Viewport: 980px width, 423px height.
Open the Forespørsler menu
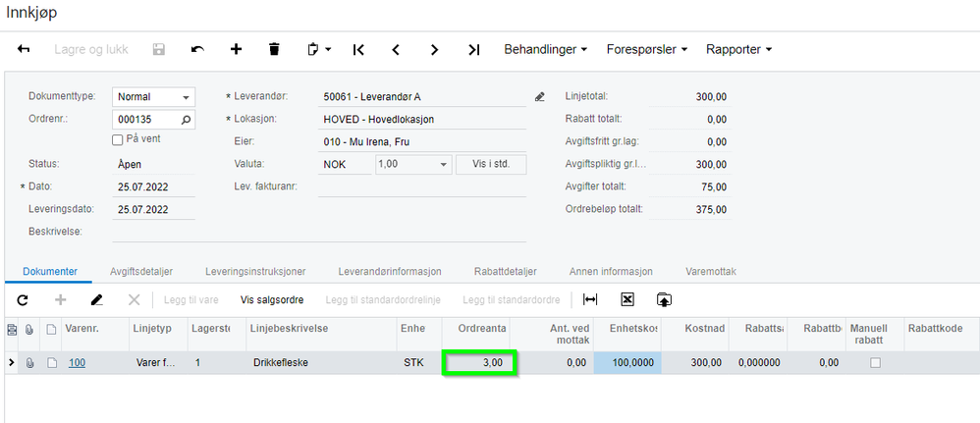click(647, 49)
